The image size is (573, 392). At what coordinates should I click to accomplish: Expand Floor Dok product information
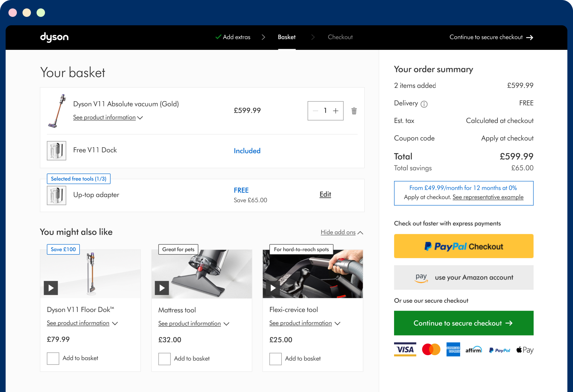[82, 323]
